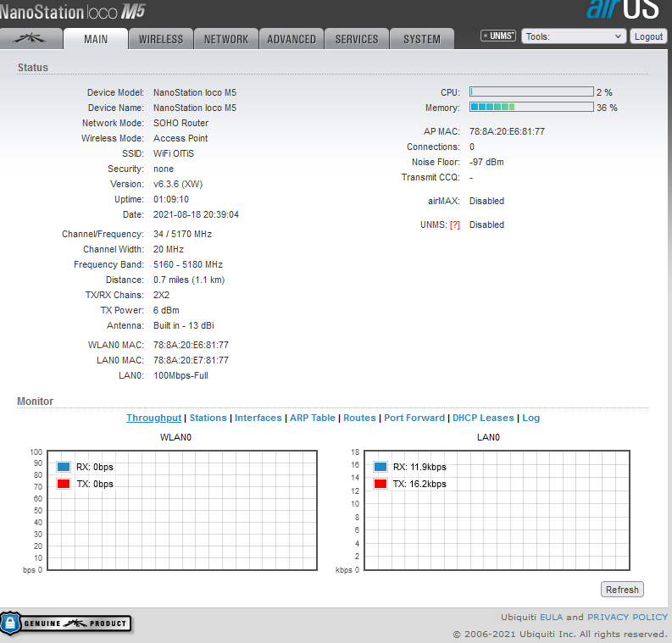Click Distance value 0.7 miles (1.1 km)

point(189,280)
